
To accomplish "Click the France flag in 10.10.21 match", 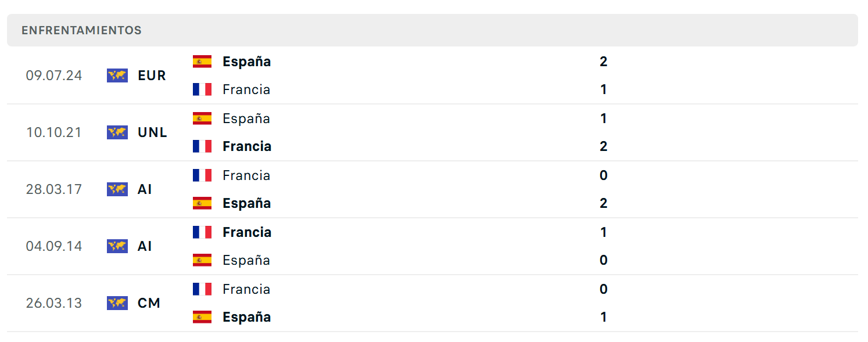I will pos(202,146).
